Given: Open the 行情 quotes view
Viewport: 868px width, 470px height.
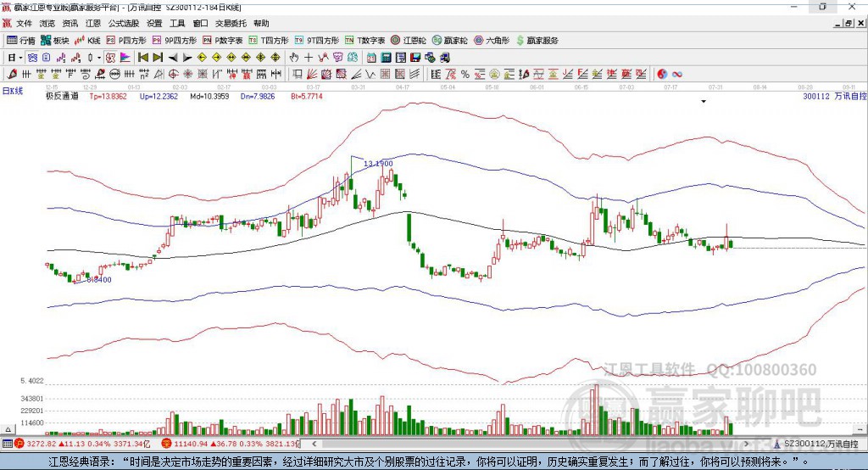Looking at the screenshot, I should coord(21,41).
